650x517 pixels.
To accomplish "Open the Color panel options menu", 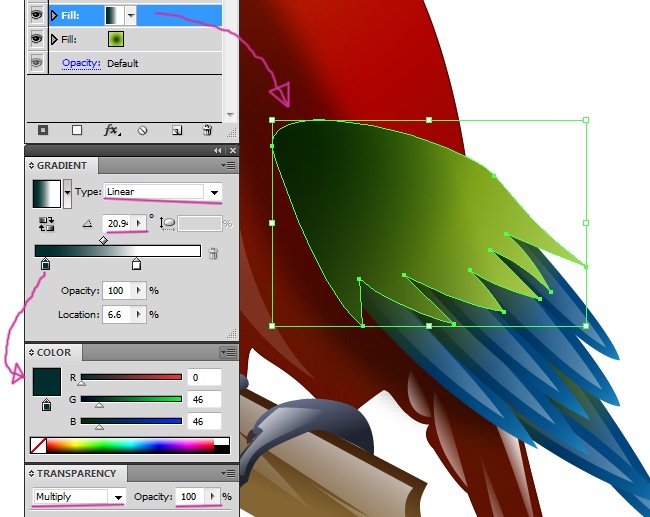I will click(230, 352).
